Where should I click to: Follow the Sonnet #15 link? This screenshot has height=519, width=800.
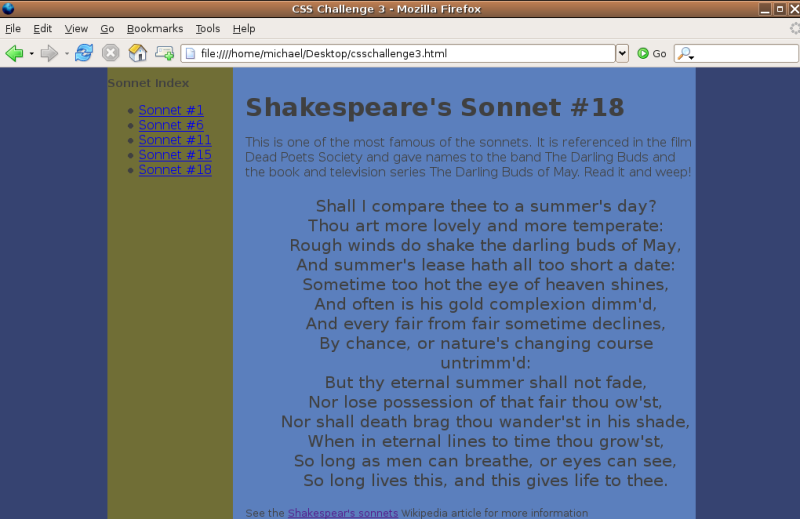[x=175, y=155]
